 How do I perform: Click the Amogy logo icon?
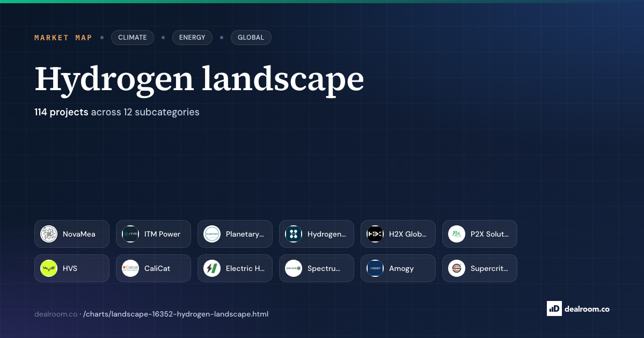click(x=375, y=268)
